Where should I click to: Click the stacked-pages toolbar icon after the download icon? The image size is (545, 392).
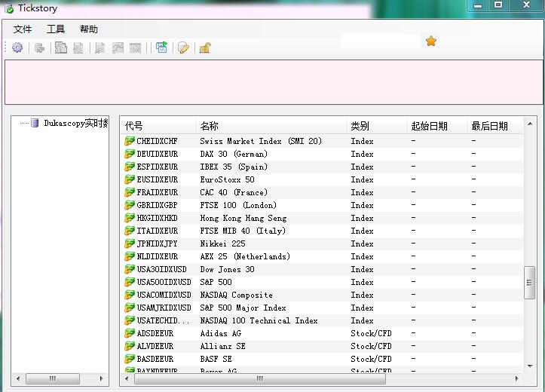point(61,47)
